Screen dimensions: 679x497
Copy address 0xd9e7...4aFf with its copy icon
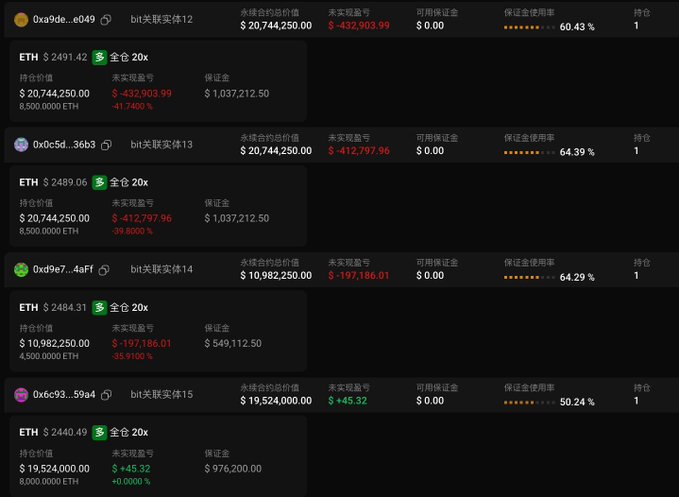point(104,270)
